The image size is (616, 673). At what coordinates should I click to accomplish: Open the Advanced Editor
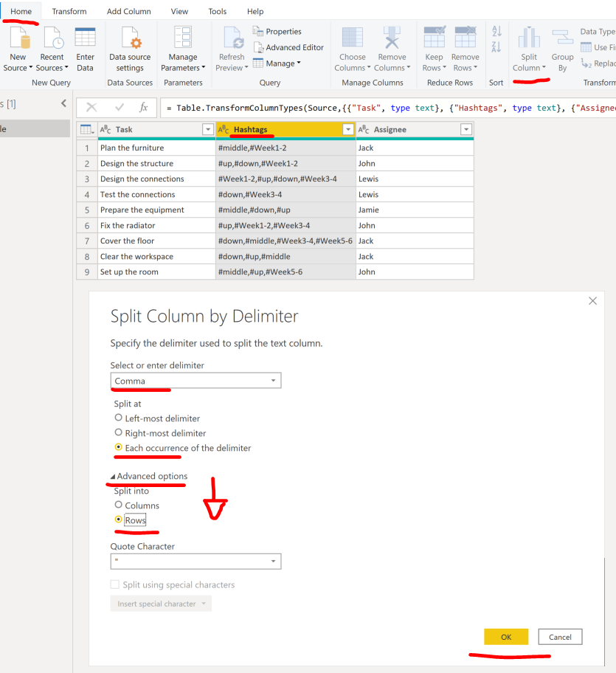pyautogui.click(x=288, y=47)
